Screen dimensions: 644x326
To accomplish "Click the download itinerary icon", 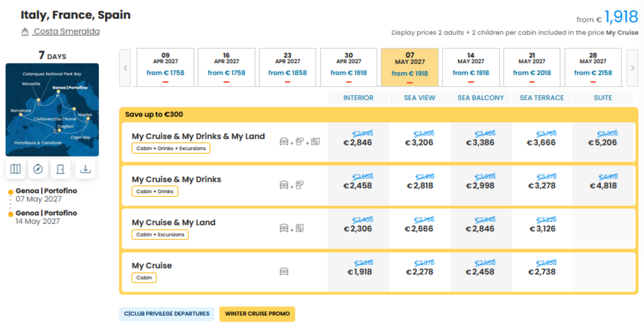I will (x=85, y=169).
